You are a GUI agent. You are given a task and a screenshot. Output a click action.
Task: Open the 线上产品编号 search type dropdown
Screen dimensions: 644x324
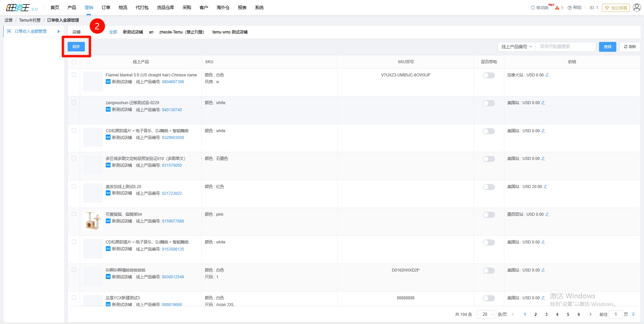516,47
